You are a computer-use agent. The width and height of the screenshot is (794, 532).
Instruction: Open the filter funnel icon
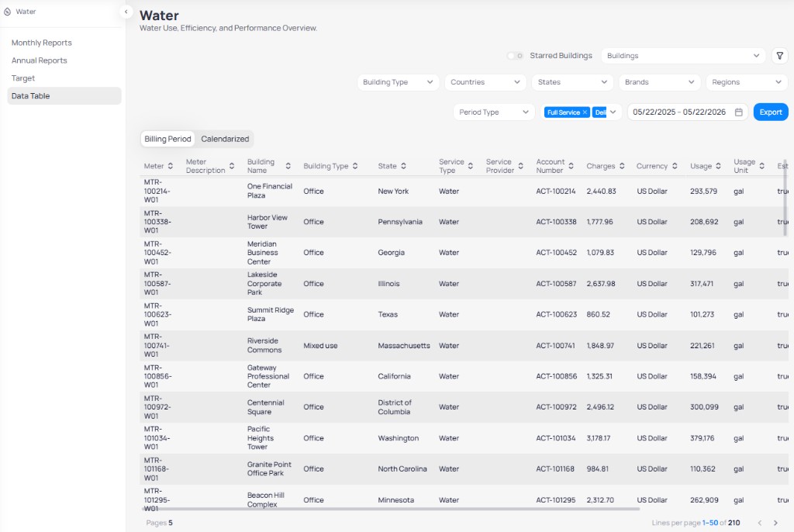click(780, 56)
